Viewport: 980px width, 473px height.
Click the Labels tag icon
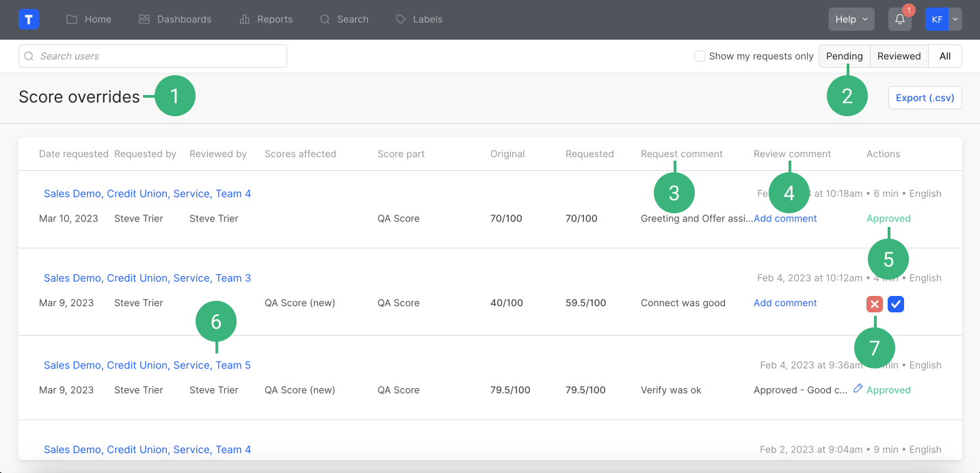click(x=401, y=19)
